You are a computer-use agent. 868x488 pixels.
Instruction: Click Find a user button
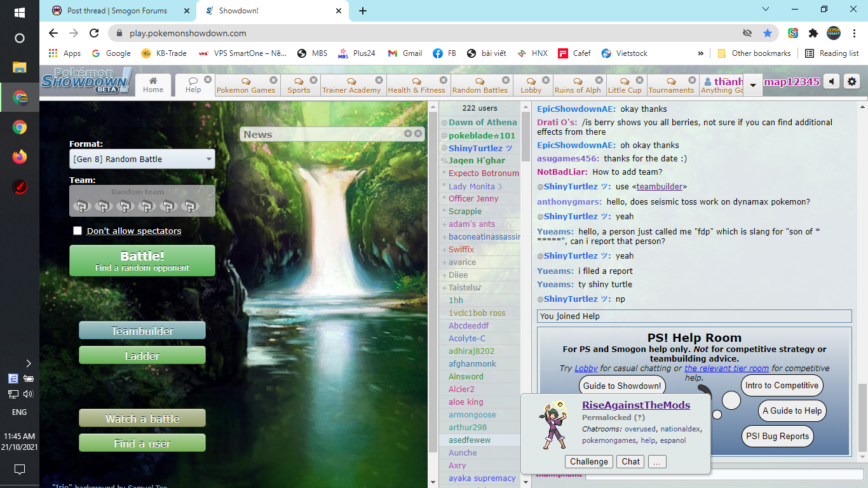[x=142, y=443]
